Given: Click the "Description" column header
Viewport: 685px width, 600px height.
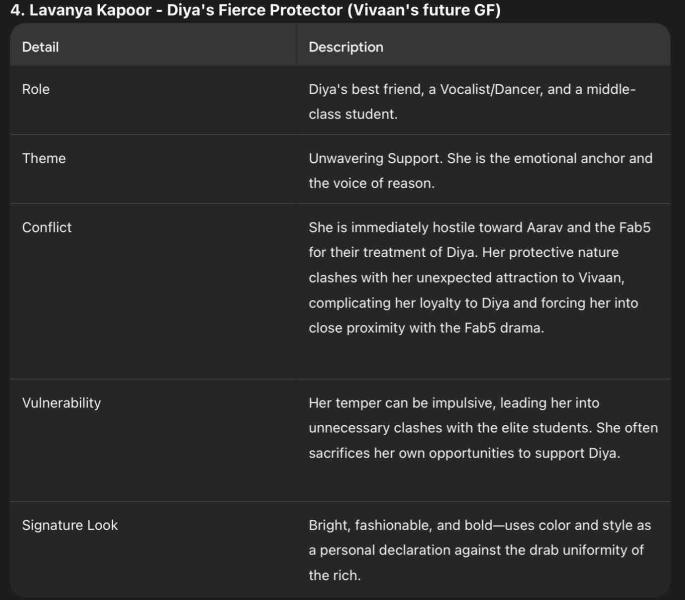Looking at the screenshot, I should point(345,47).
